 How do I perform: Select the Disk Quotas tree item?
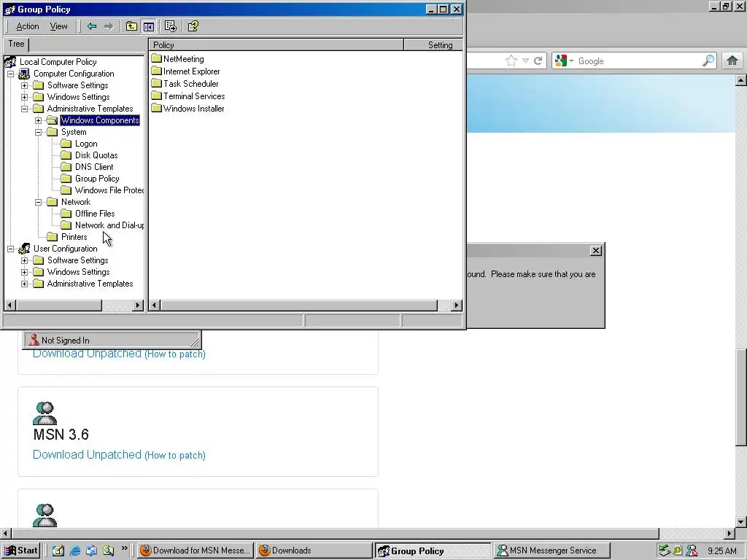tap(96, 155)
